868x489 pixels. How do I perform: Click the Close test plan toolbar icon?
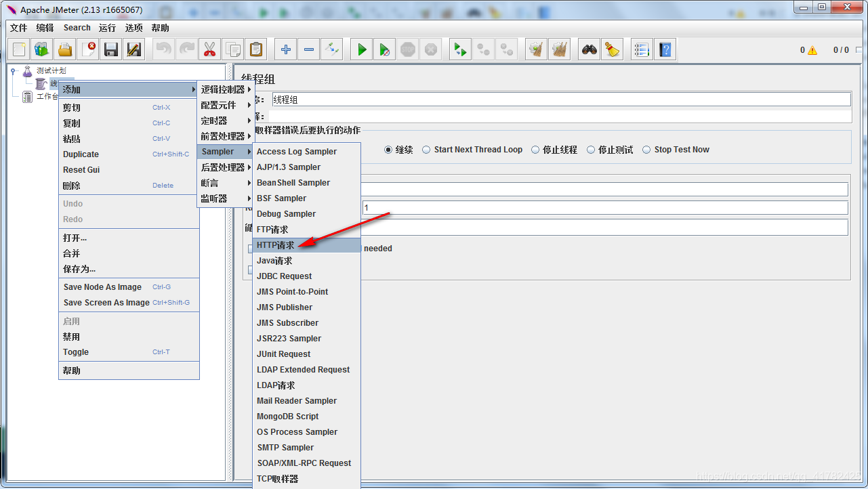click(88, 49)
